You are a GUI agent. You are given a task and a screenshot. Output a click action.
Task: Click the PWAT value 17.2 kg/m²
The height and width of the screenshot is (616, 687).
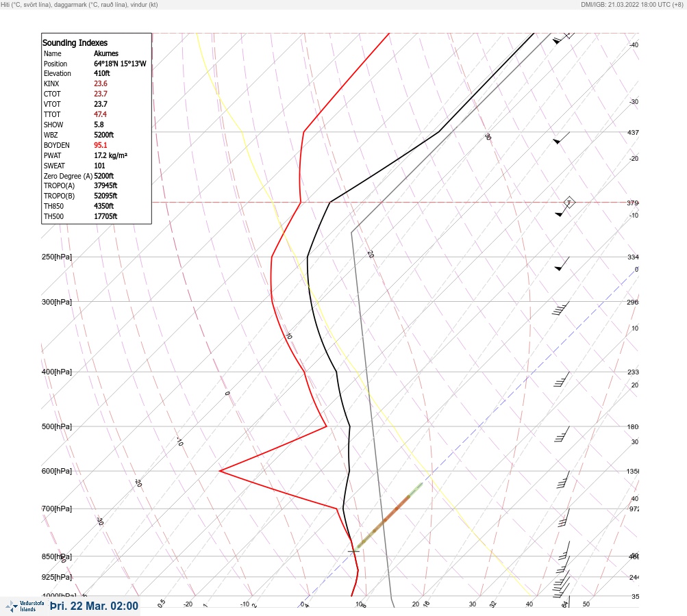[110, 155]
